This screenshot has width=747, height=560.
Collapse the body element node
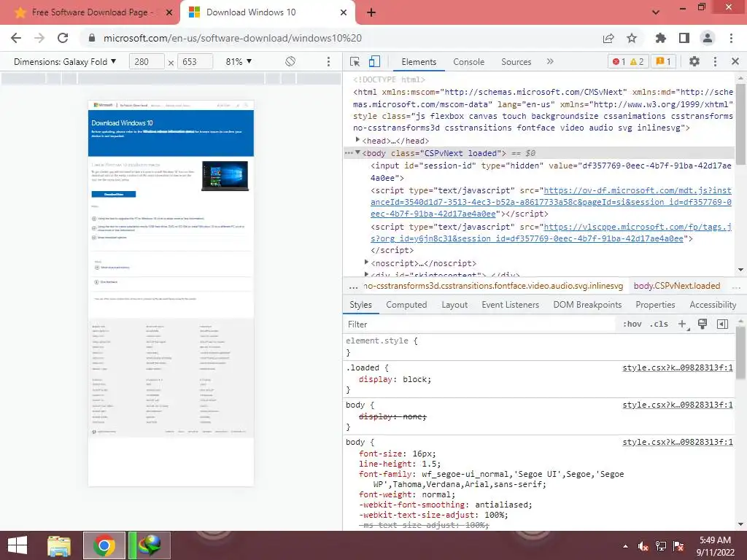357,152
